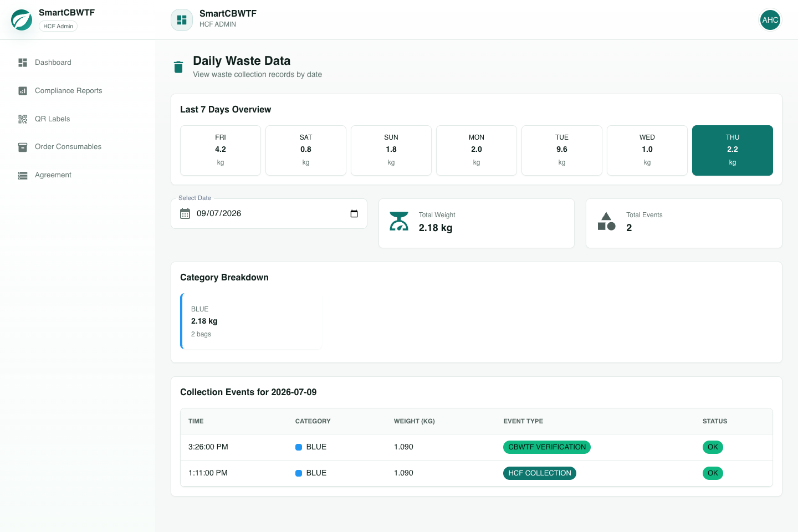Click the Dashboard grid icon in sidebar

coord(23,63)
